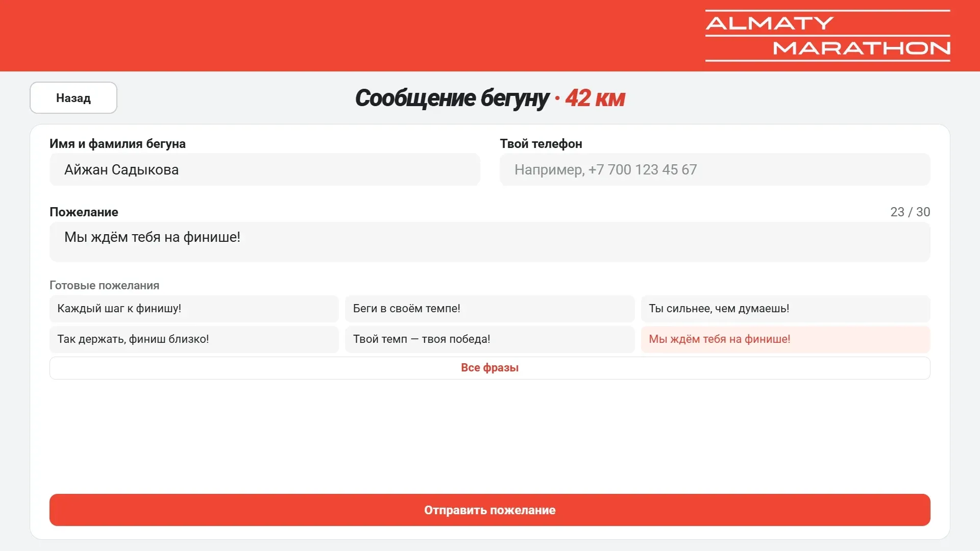Click the Твой телефон label

(541, 144)
